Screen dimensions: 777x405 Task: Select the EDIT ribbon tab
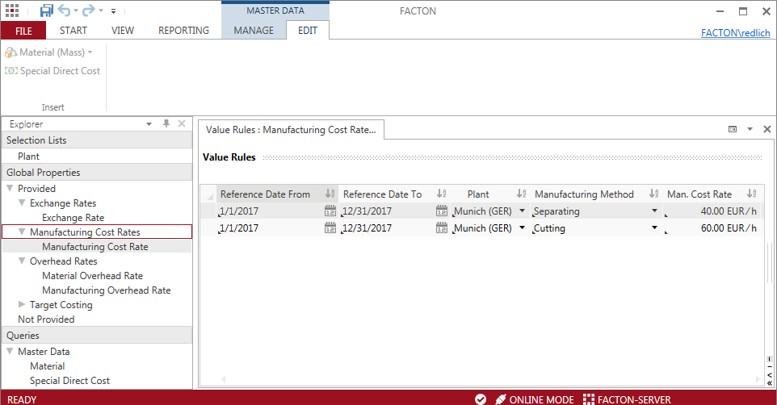pyautogui.click(x=307, y=31)
